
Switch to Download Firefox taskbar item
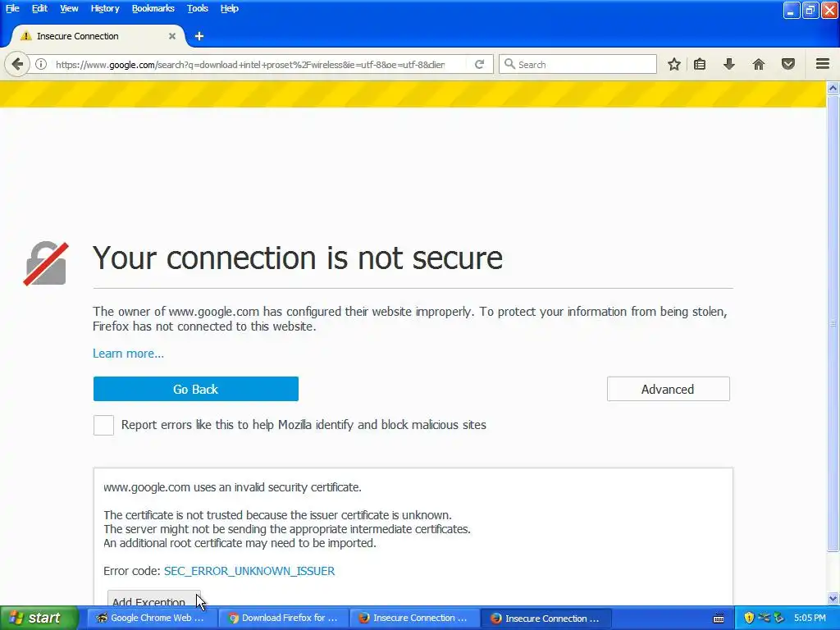(x=283, y=618)
